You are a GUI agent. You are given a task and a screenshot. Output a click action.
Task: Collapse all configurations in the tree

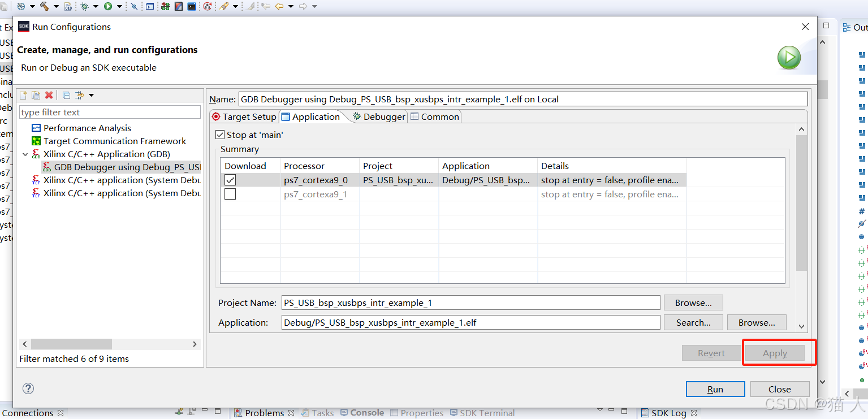pyautogui.click(x=66, y=95)
